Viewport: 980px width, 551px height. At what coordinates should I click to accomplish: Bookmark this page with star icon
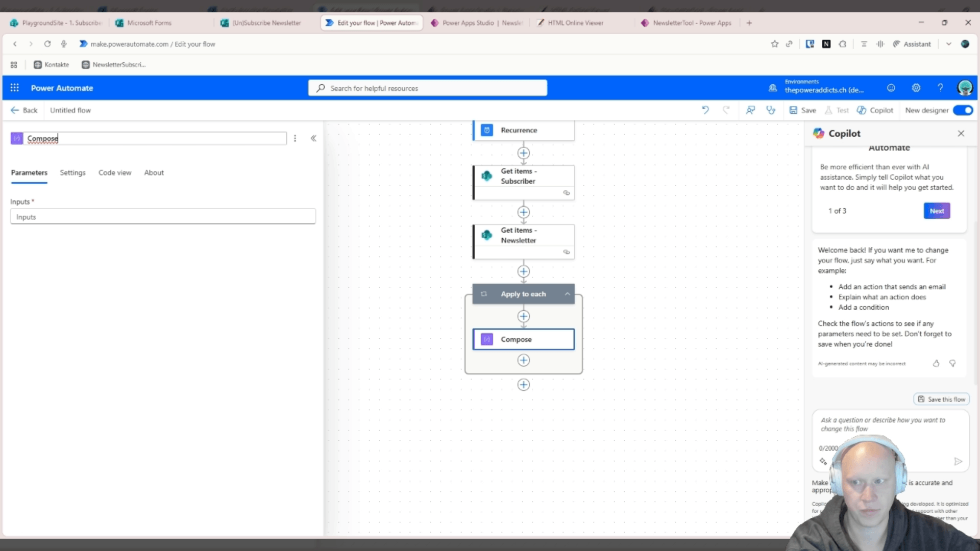click(x=774, y=44)
